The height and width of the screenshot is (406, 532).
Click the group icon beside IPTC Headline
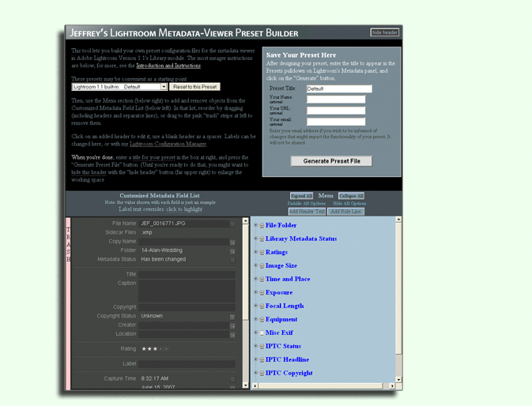click(262, 360)
